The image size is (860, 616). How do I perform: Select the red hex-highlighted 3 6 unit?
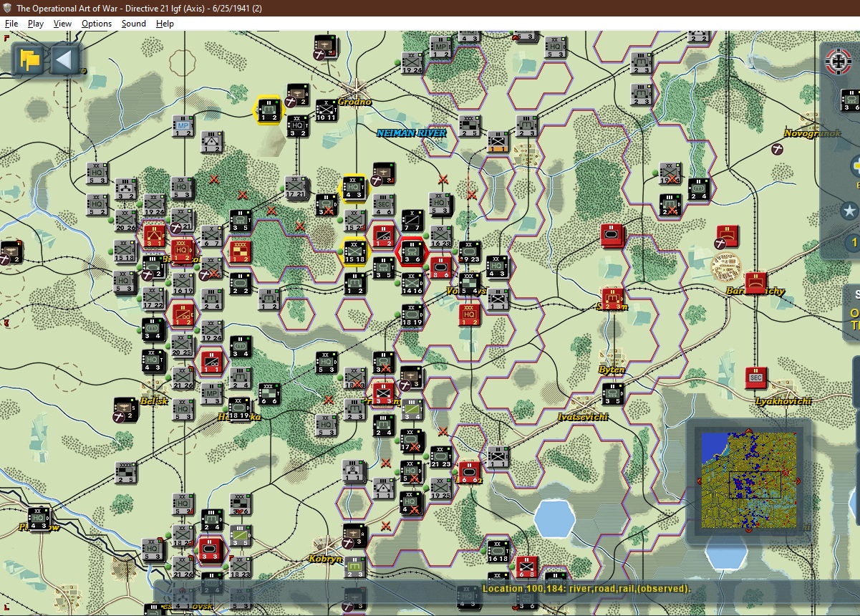click(x=412, y=251)
